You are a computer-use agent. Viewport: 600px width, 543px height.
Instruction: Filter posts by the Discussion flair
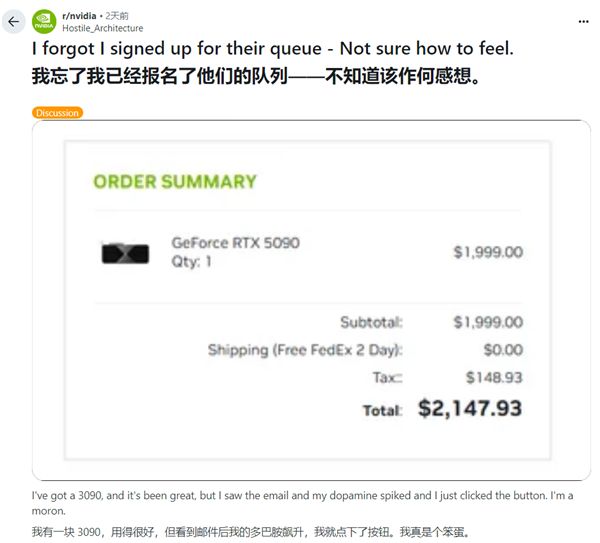(x=57, y=113)
